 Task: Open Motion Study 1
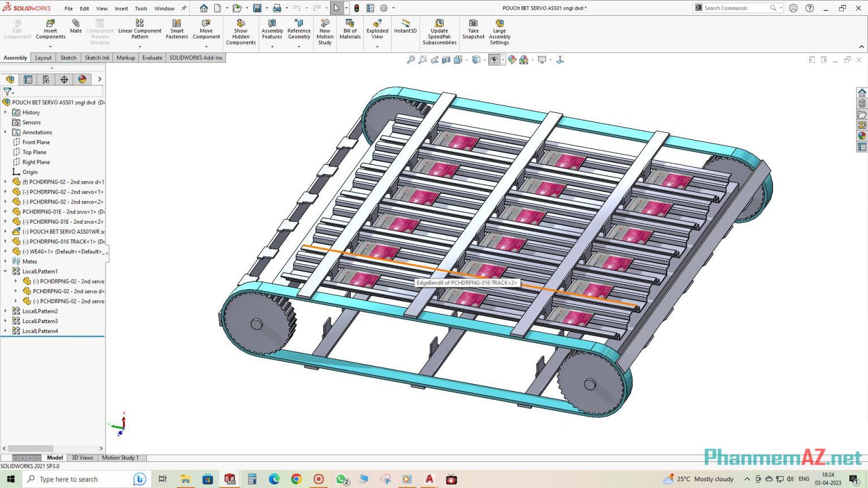click(120, 457)
